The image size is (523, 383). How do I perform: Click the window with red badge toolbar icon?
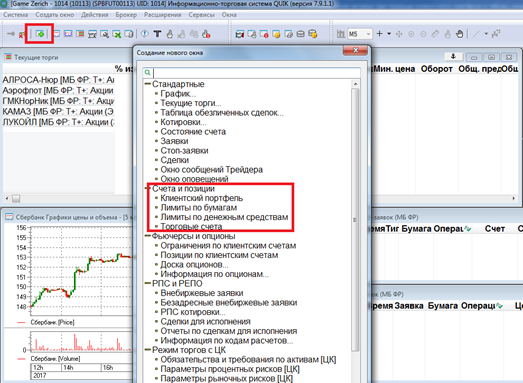pyautogui.click(x=264, y=34)
